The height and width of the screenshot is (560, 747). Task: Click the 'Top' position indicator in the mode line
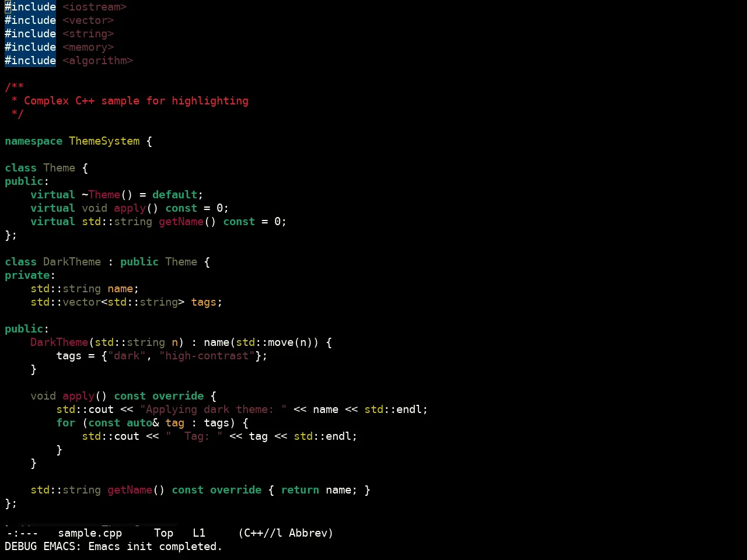[163, 533]
